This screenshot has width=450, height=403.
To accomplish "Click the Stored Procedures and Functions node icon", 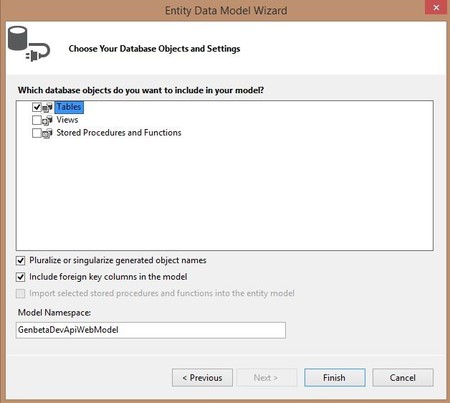I will 48,133.
